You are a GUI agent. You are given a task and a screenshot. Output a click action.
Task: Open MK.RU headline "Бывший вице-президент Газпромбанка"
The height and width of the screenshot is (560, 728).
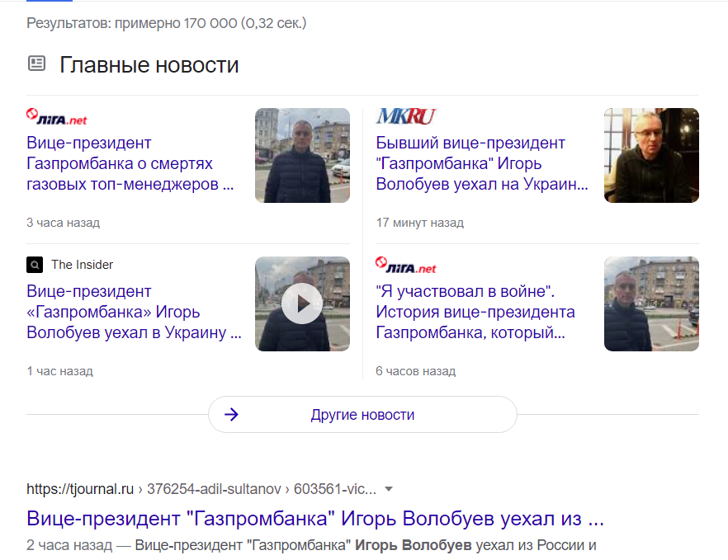click(x=482, y=163)
